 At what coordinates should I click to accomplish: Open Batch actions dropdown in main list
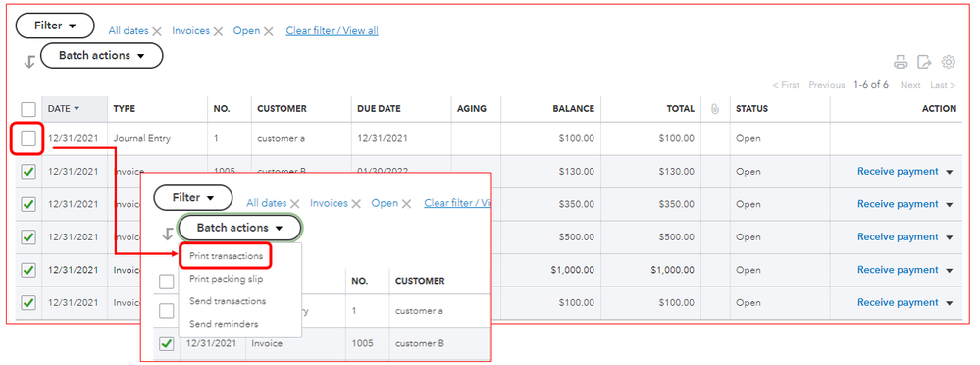click(x=101, y=56)
